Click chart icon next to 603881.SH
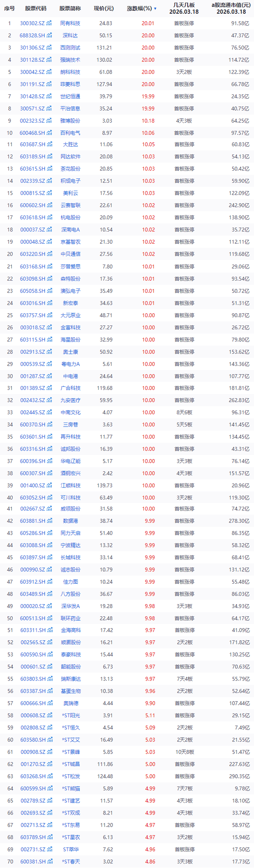The height and width of the screenshot is (868, 254). (x=49, y=521)
